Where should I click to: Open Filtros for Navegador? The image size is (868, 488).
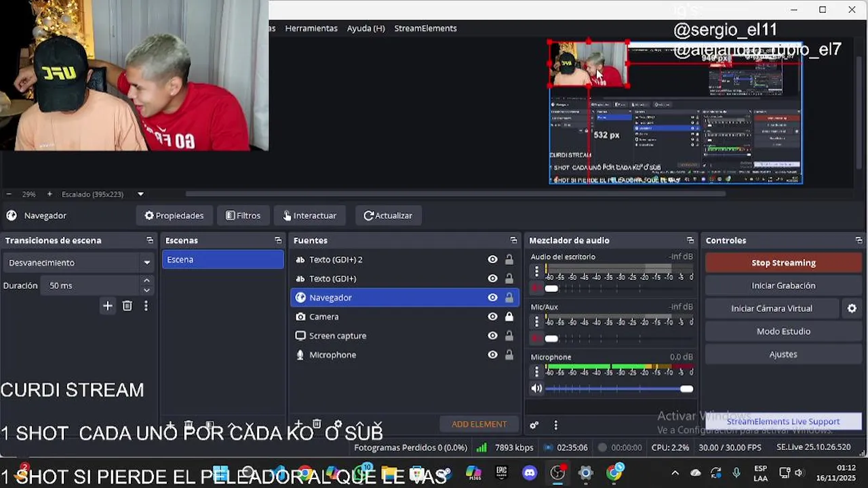coord(243,216)
